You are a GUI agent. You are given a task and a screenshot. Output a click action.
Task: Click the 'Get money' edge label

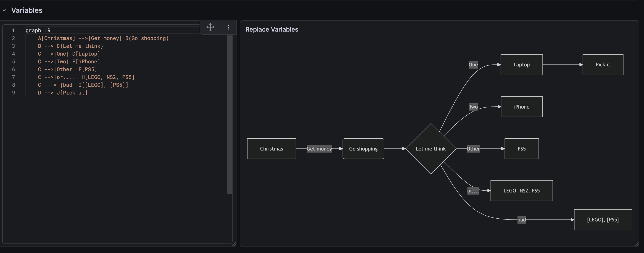coord(319,149)
